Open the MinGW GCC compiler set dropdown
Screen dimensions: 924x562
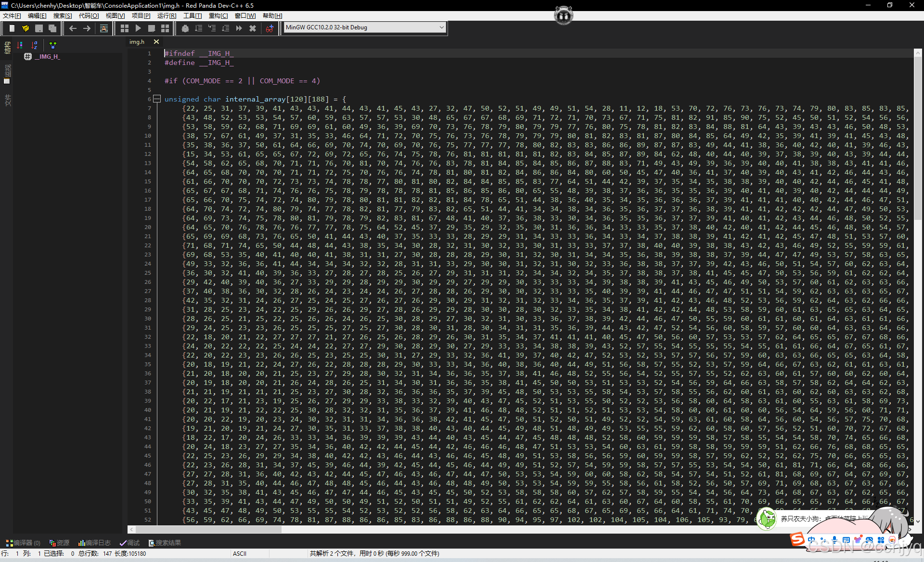click(441, 27)
